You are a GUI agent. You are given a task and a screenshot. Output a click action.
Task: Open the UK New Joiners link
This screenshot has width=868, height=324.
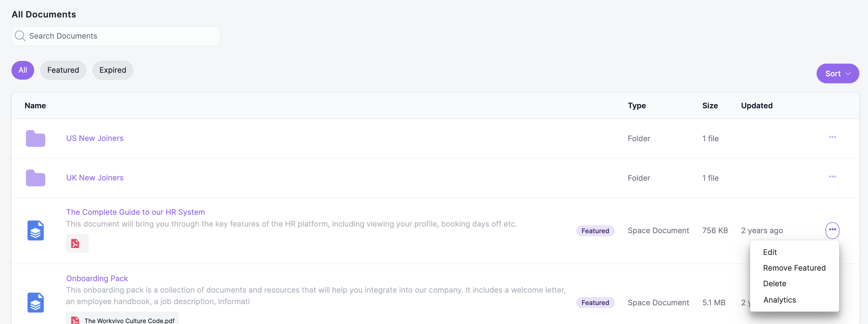pyautogui.click(x=95, y=178)
